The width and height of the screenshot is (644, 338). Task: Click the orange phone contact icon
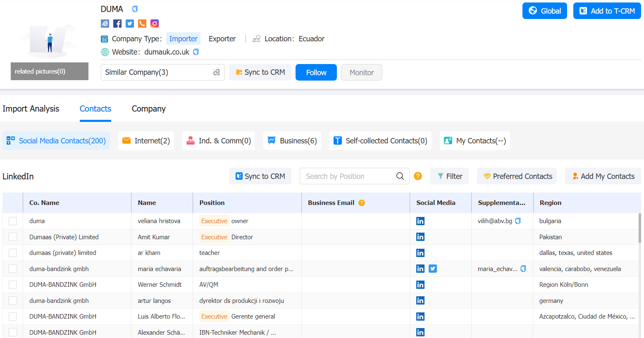point(142,24)
